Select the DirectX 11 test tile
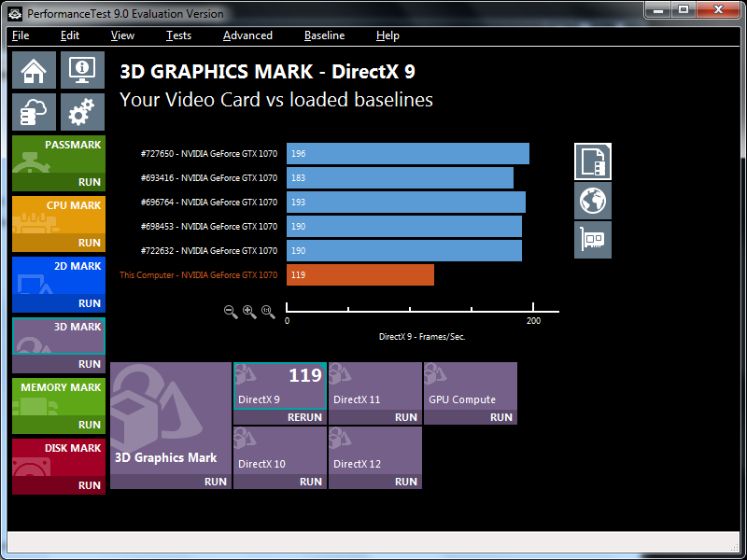 [x=375, y=386]
